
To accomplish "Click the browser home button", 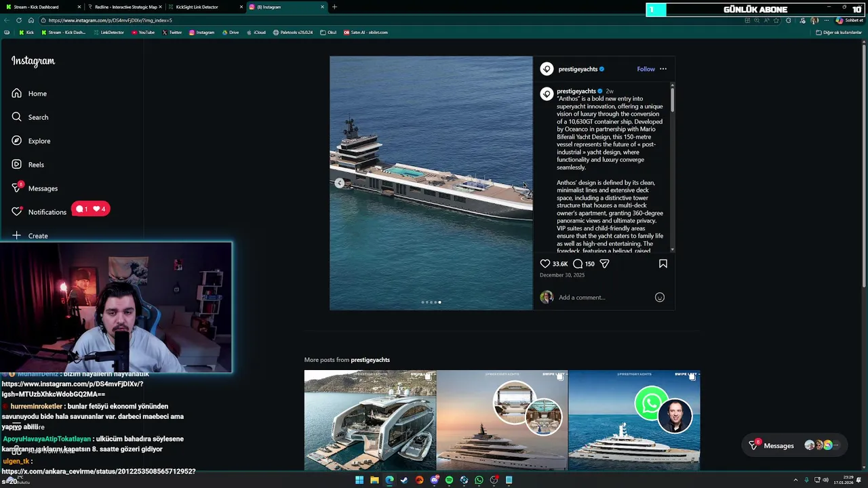I will point(31,20).
